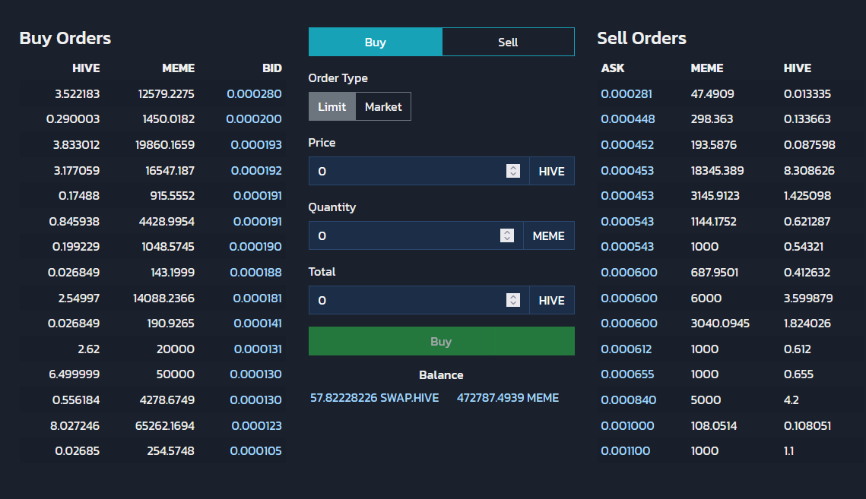Switch to the Buy tab
The height and width of the screenshot is (499, 866).
(x=376, y=42)
